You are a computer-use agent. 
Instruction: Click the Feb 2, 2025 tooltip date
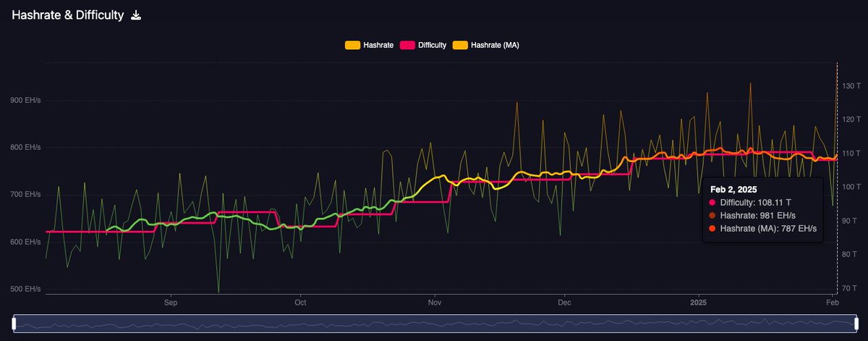click(x=732, y=189)
